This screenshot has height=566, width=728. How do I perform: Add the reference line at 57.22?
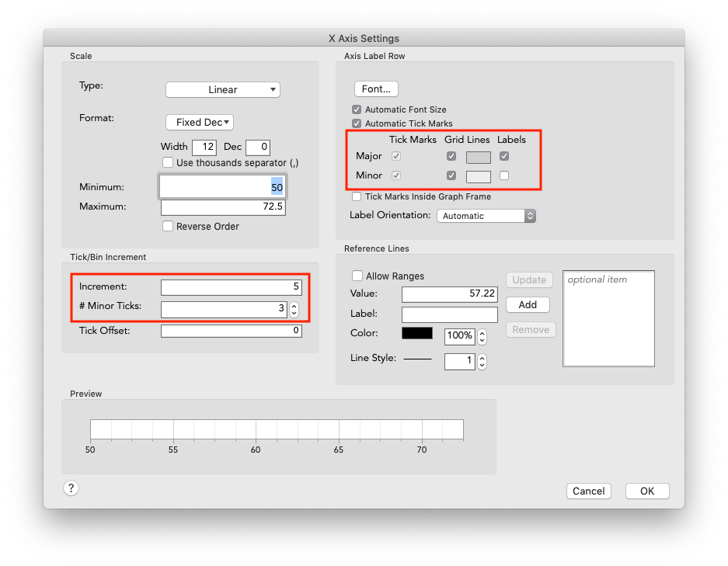coord(528,304)
